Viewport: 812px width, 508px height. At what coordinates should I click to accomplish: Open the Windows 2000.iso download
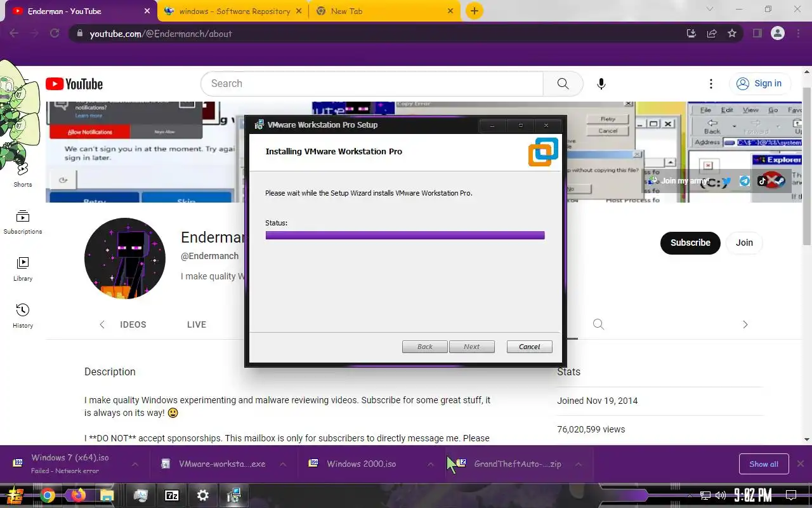pos(361,464)
